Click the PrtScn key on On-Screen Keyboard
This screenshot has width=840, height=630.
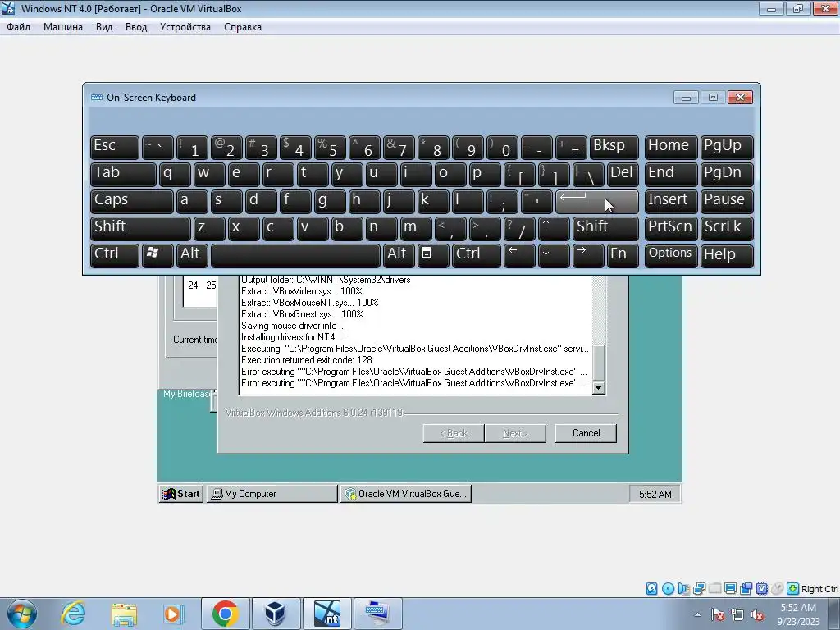coord(670,228)
